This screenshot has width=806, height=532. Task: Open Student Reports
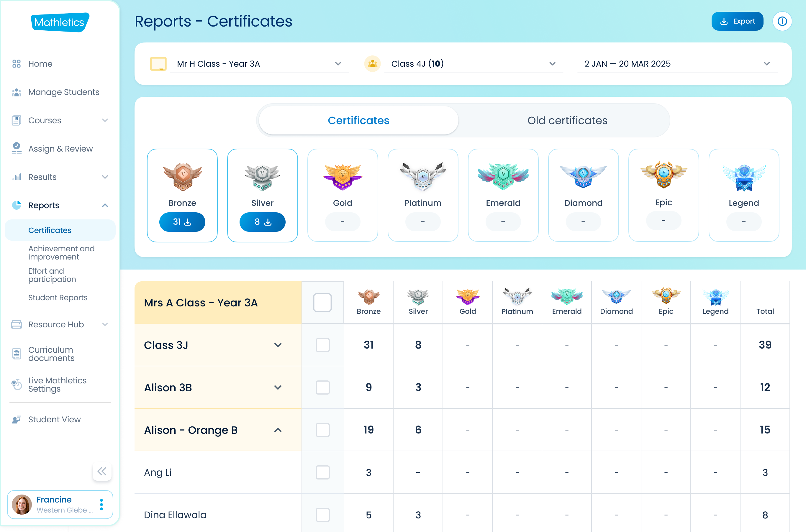coord(58,298)
